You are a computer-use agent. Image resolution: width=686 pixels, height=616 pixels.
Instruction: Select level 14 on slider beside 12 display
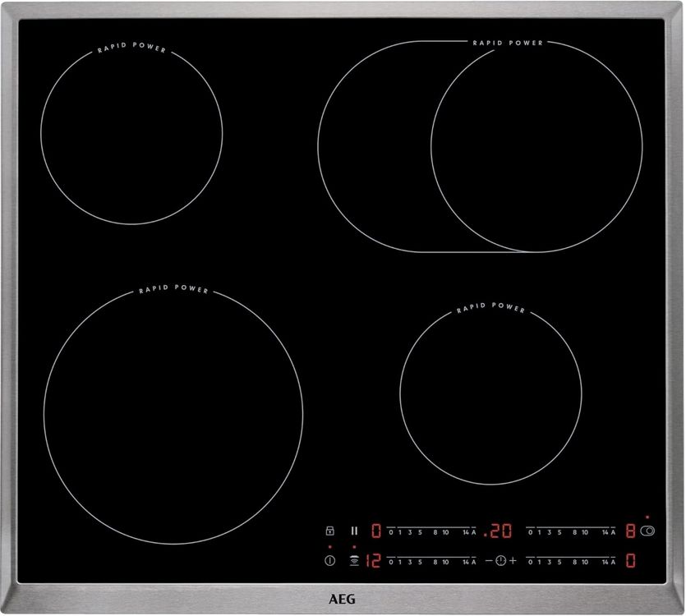point(466,562)
